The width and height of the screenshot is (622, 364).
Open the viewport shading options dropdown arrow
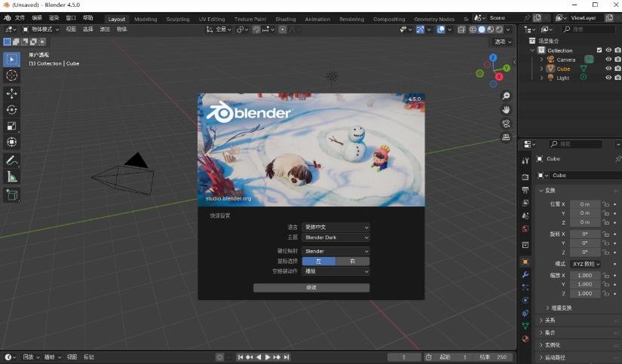pyautogui.click(x=509, y=29)
